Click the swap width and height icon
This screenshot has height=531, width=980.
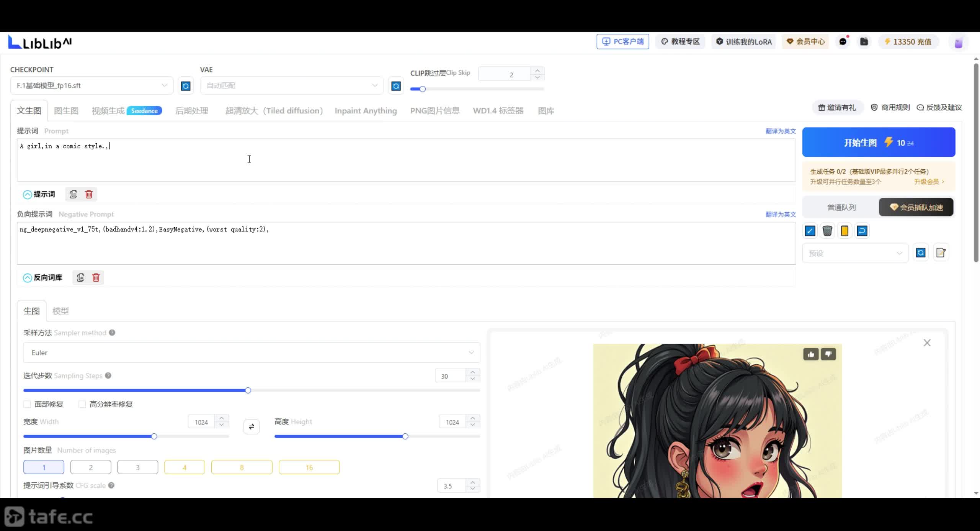pyautogui.click(x=252, y=426)
